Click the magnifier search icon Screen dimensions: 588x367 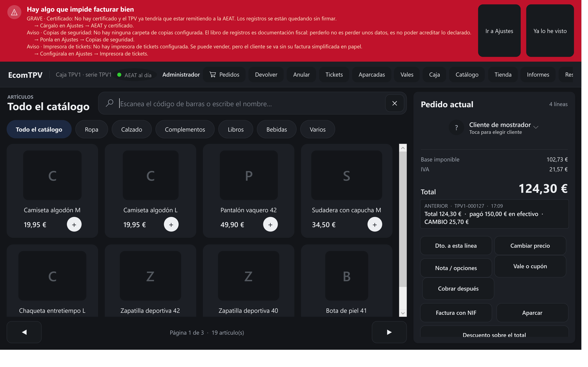click(110, 103)
